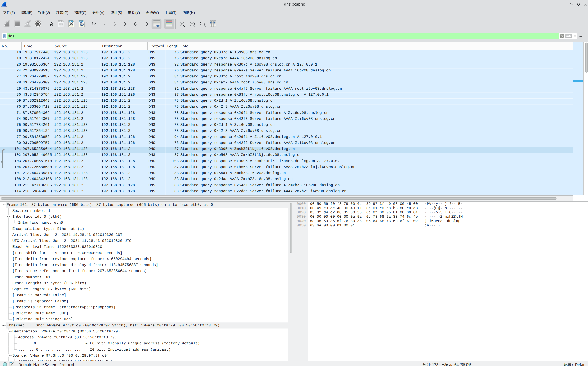Collapse the Interface id node

(x=9, y=217)
